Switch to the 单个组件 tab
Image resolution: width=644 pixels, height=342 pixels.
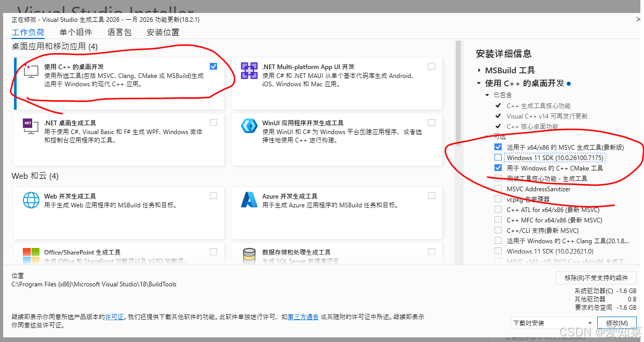coord(76,32)
